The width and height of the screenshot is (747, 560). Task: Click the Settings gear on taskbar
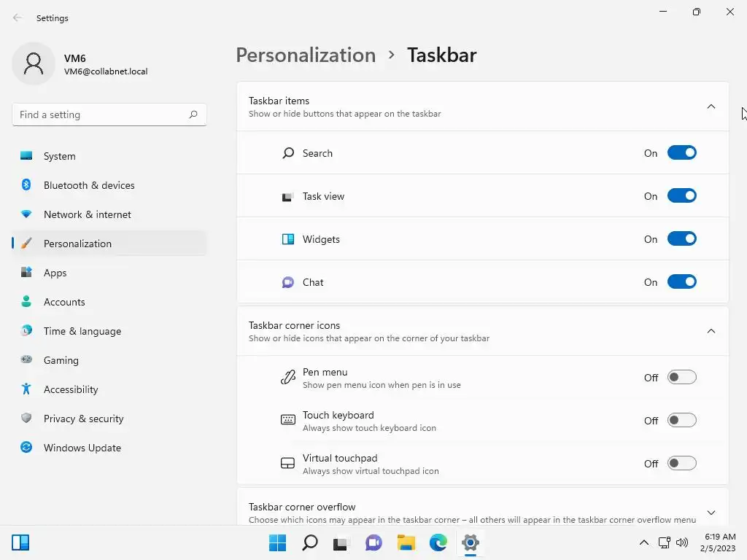pyautogui.click(x=471, y=542)
